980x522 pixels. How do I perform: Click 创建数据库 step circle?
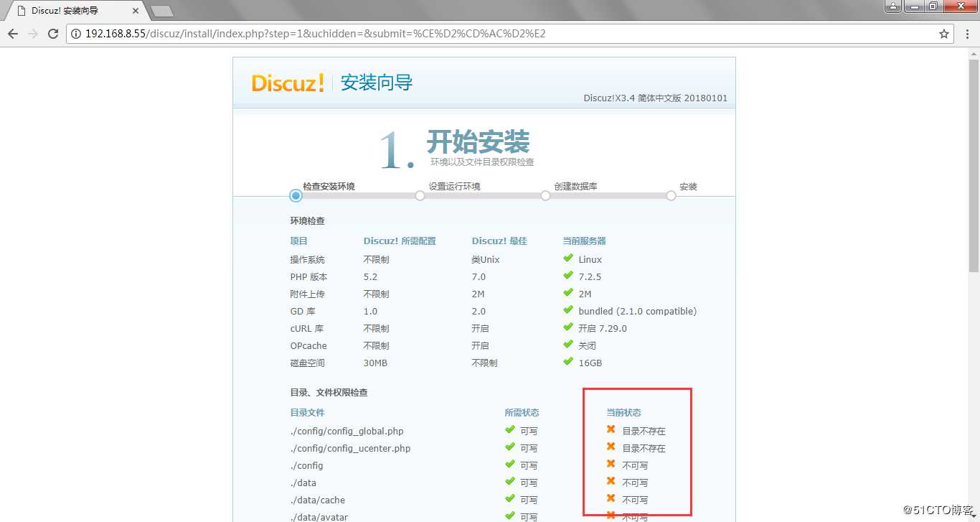[545, 195]
